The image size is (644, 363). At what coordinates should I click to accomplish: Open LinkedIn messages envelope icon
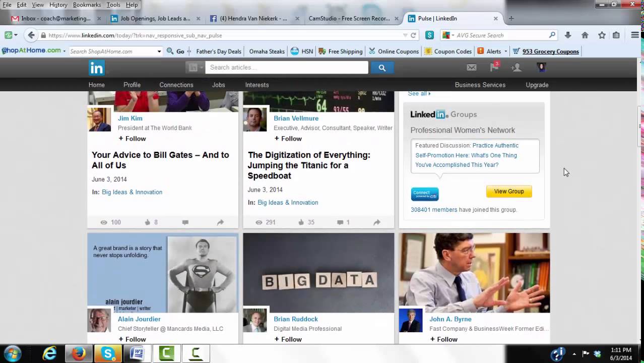[471, 68]
